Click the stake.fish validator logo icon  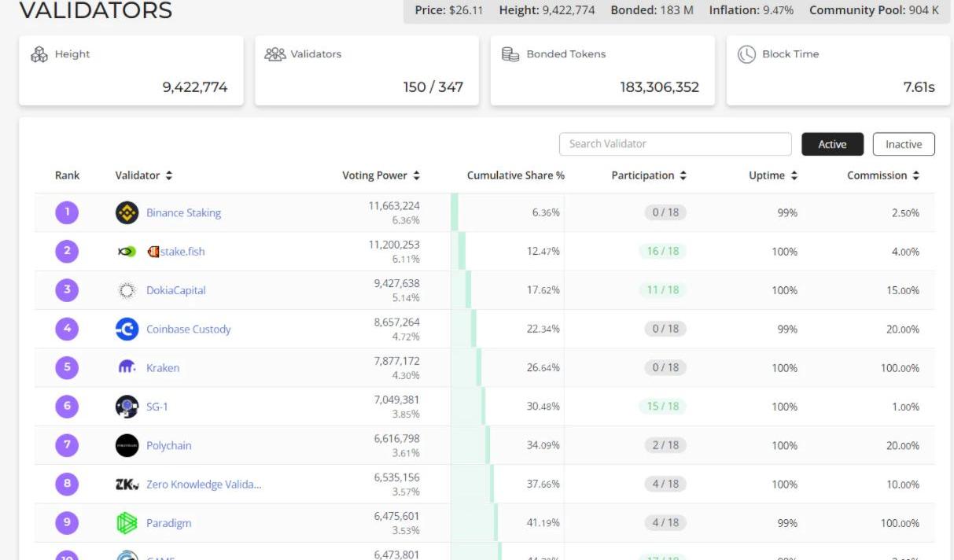(x=127, y=252)
